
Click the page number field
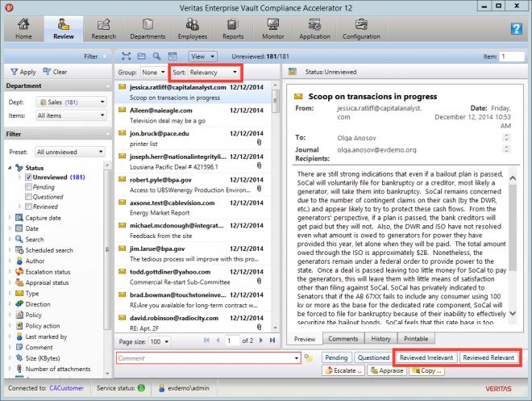[x=232, y=340]
